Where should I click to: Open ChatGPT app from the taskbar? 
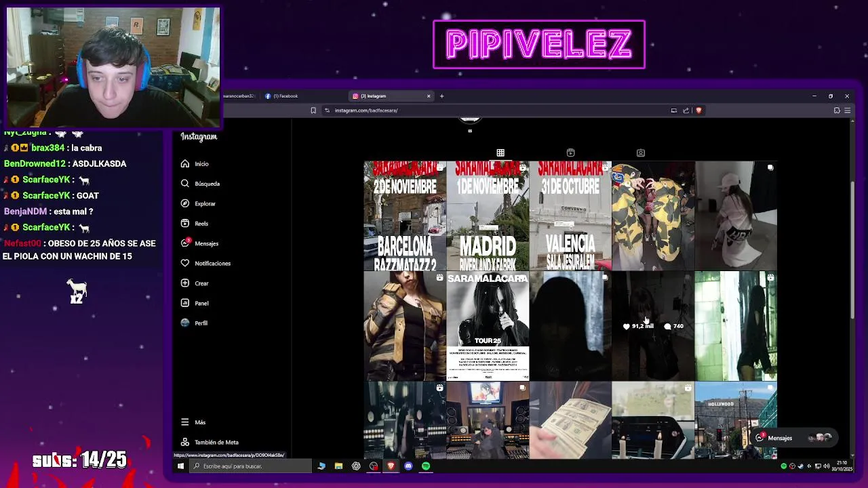point(356,466)
